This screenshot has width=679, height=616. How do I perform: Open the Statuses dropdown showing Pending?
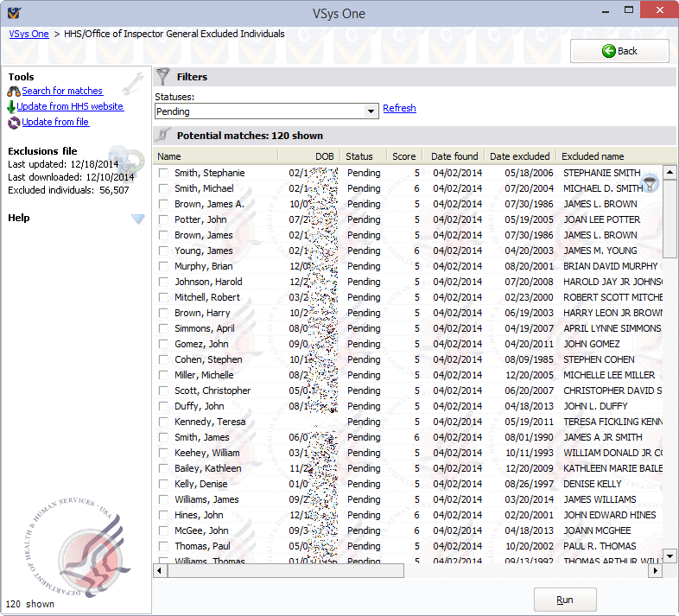(265, 111)
